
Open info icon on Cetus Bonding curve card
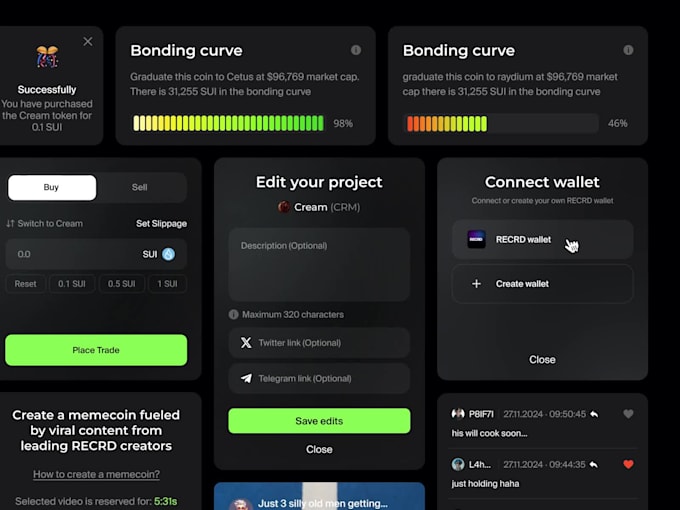click(356, 50)
